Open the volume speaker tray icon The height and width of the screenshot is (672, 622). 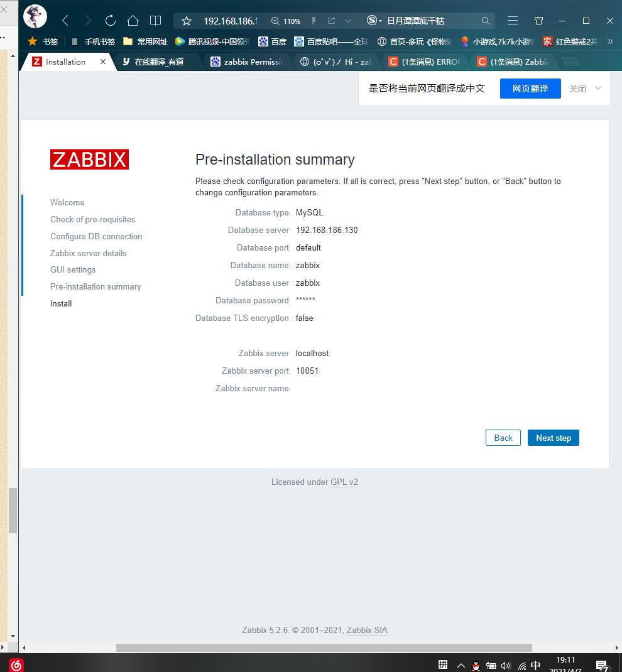pos(506,666)
